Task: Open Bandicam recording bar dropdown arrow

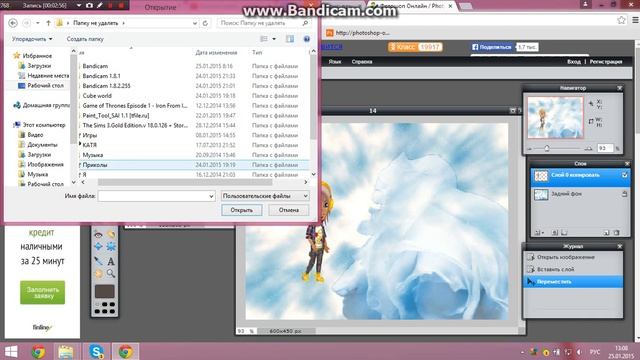Action: pyautogui.click(x=79, y=5)
